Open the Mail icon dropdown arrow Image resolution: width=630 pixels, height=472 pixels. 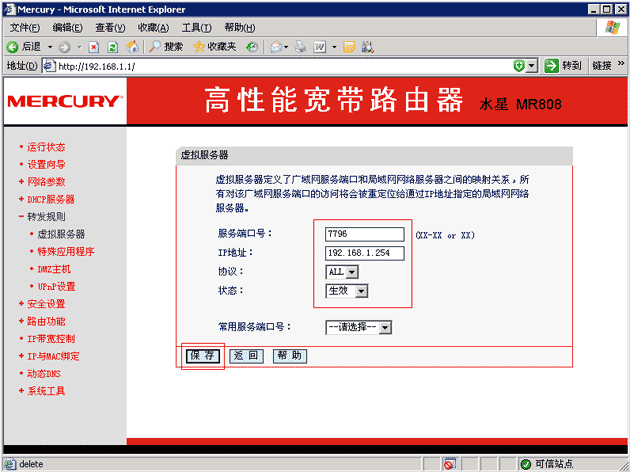tap(286, 47)
